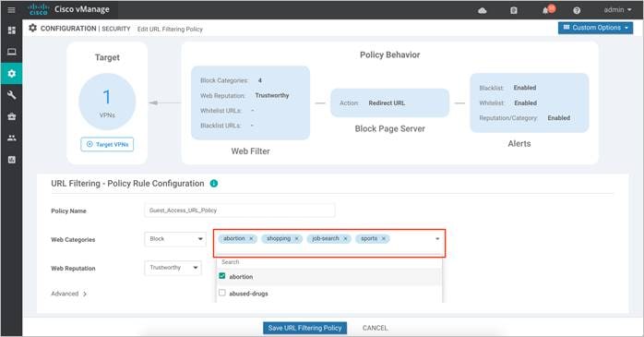Open the Analytics sidebar icon

pos(11,160)
